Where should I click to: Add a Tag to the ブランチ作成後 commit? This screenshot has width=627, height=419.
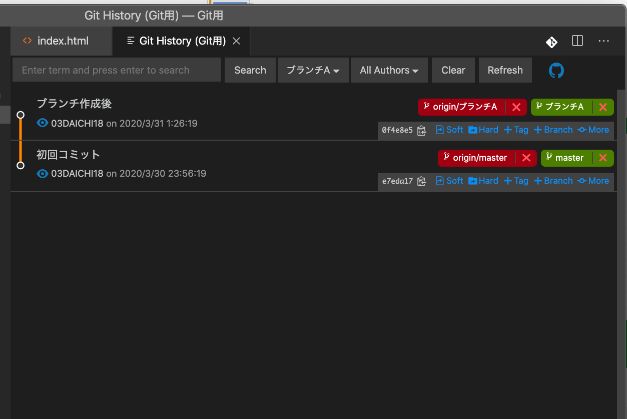pyautogui.click(x=516, y=130)
